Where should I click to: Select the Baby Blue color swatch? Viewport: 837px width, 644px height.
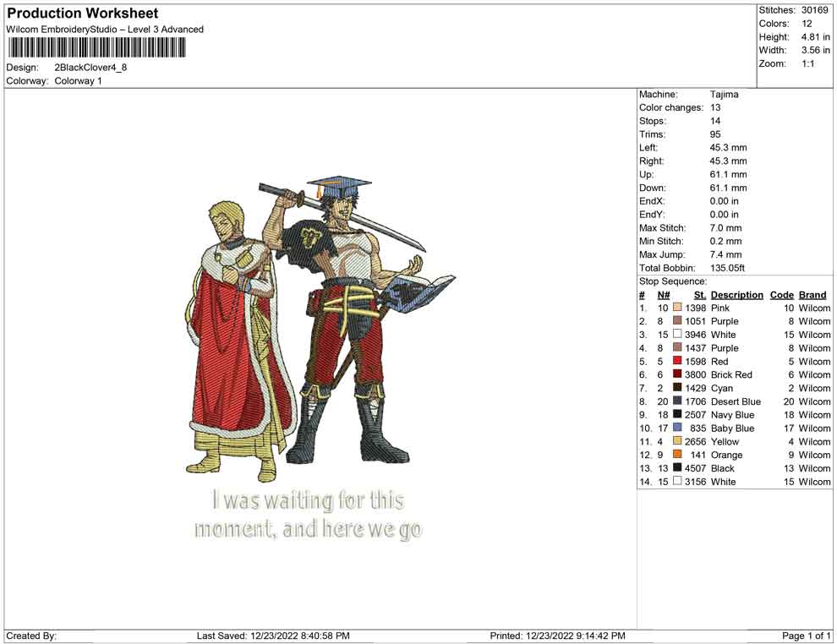coord(677,428)
